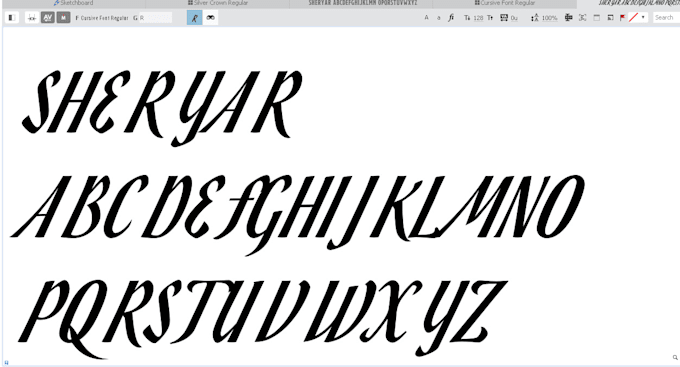
Task: Toggle the sidebar panel icon
Action: pos(12,18)
